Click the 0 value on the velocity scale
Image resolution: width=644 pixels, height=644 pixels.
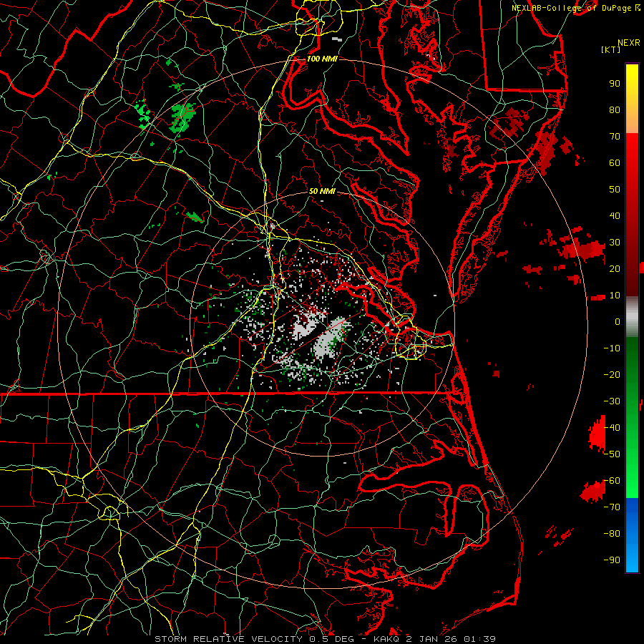tap(618, 322)
